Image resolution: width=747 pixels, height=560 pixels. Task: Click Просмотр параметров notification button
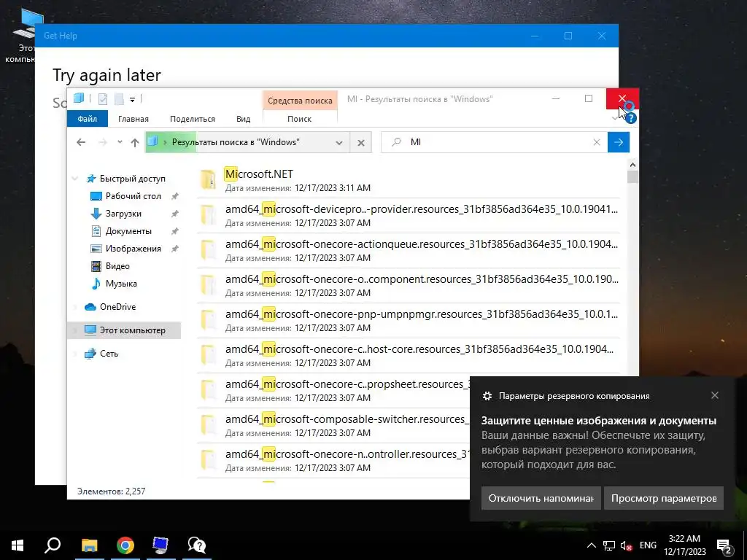tap(664, 498)
